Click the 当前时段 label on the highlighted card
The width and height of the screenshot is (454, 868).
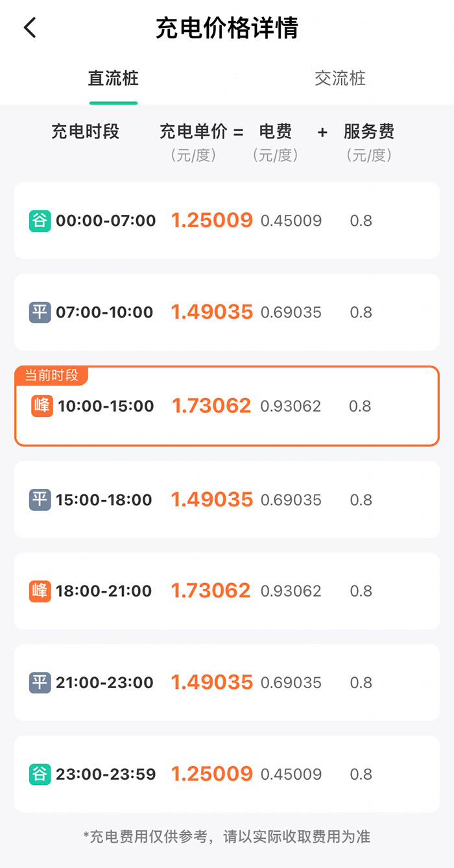pyautogui.click(x=49, y=375)
